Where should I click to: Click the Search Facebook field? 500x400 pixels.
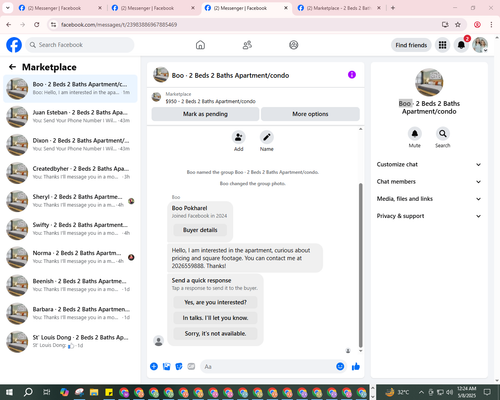pos(80,45)
